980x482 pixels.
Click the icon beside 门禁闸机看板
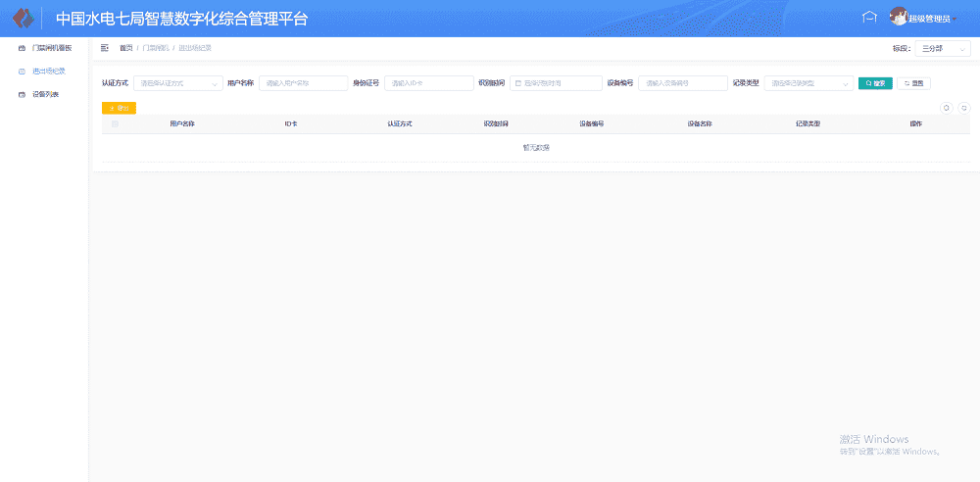click(23, 47)
